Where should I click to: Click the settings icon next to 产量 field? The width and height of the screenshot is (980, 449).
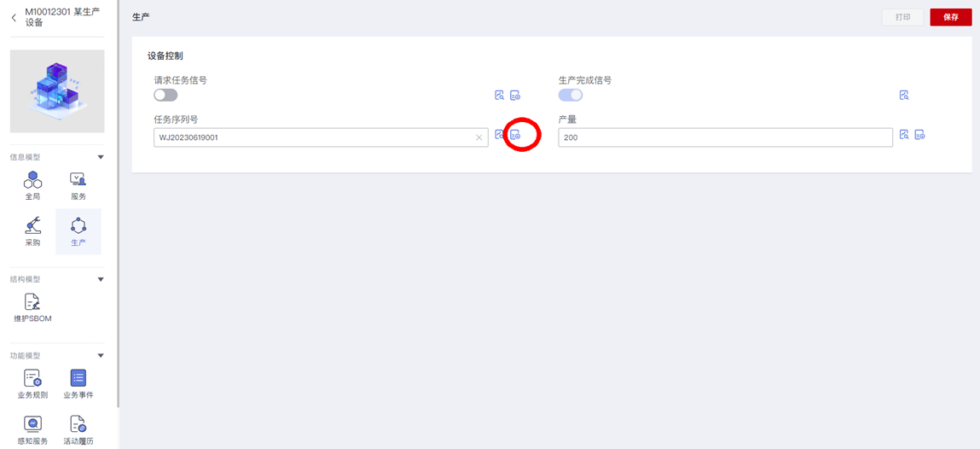pos(919,135)
